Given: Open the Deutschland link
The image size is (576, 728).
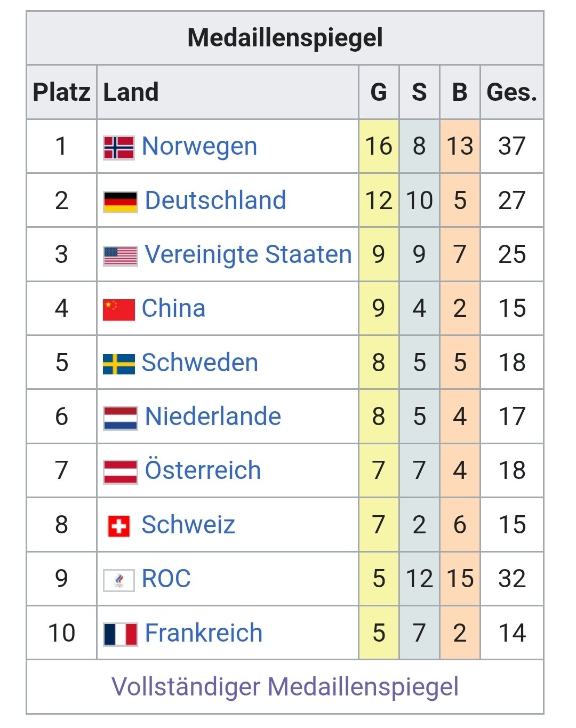Looking at the screenshot, I should tap(215, 201).
